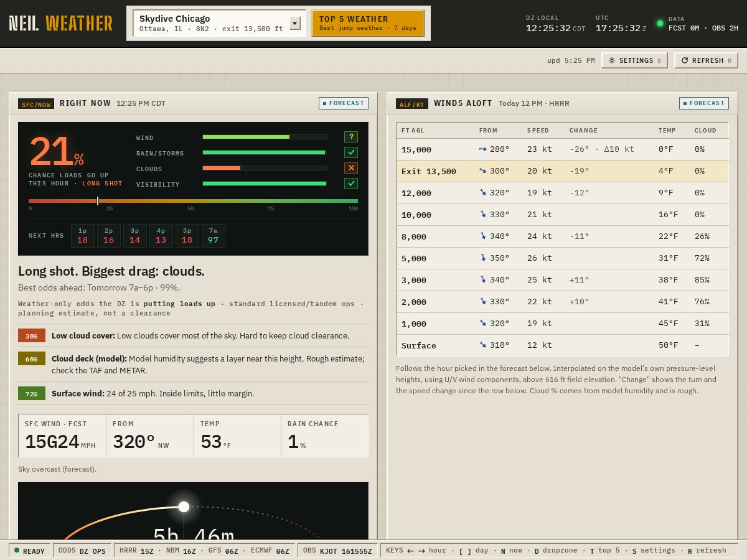The image size is (747, 560).
Task: Click the SFC WIND 15G24 MPH stat card
Action: (62, 436)
